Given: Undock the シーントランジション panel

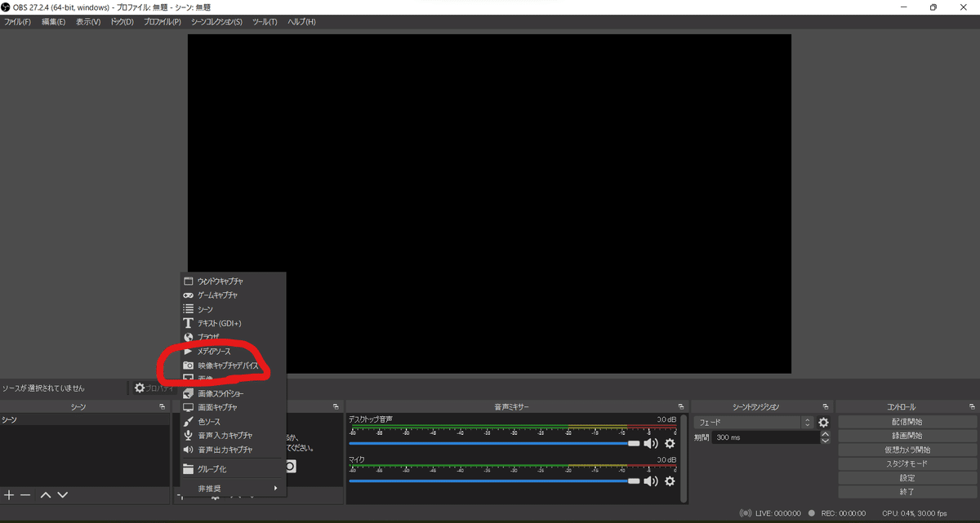Looking at the screenshot, I should coord(826,406).
